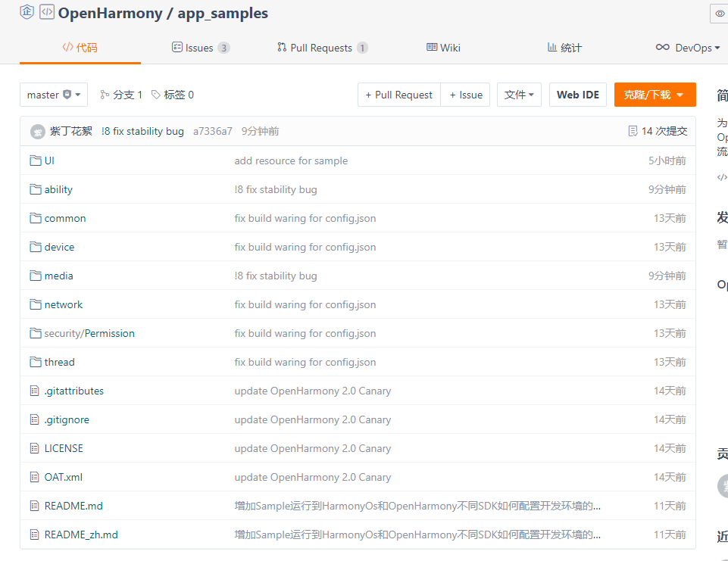
Task: Click the security/Permission folder icon
Action: click(x=36, y=333)
